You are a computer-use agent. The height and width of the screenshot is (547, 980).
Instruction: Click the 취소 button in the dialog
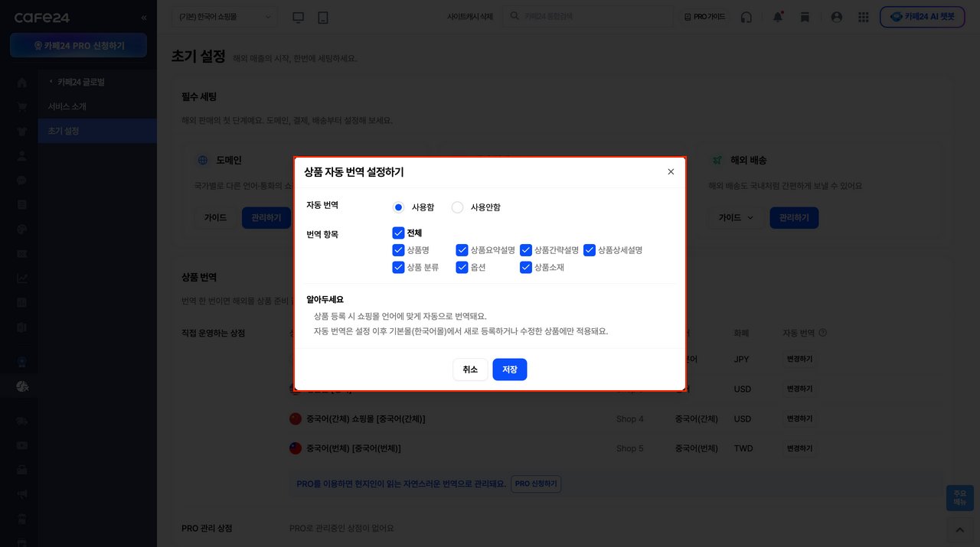pyautogui.click(x=470, y=370)
